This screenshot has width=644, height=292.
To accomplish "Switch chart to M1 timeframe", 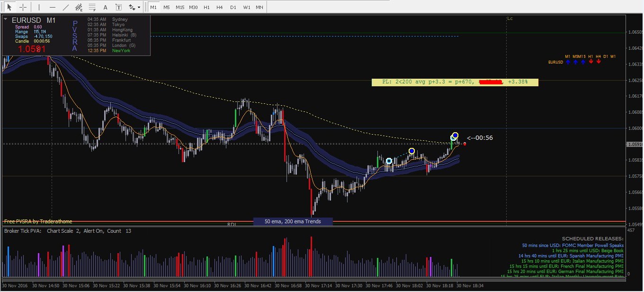I will click(153, 7).
